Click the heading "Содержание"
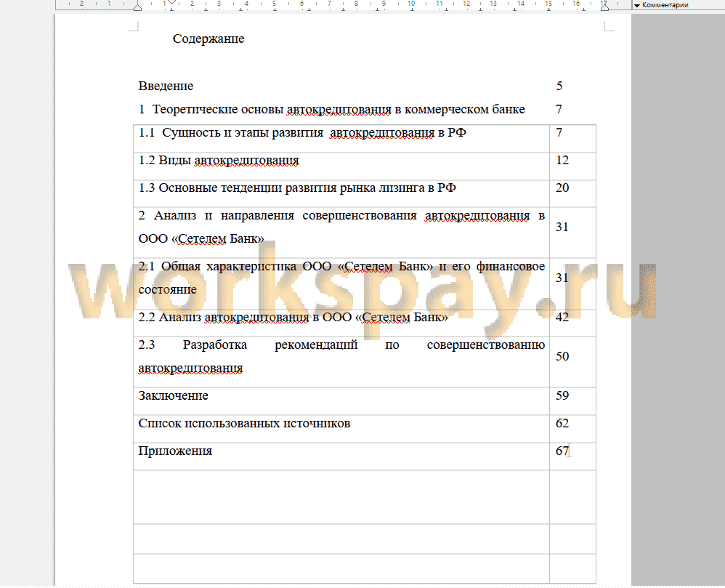This screenshot has width=725, height=588. click(208, 39)
